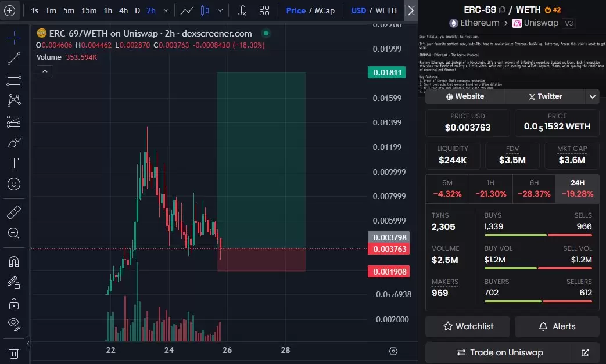Open indicators fx menu
This screenshot has width=606, height=364.
tap(242, 10)
